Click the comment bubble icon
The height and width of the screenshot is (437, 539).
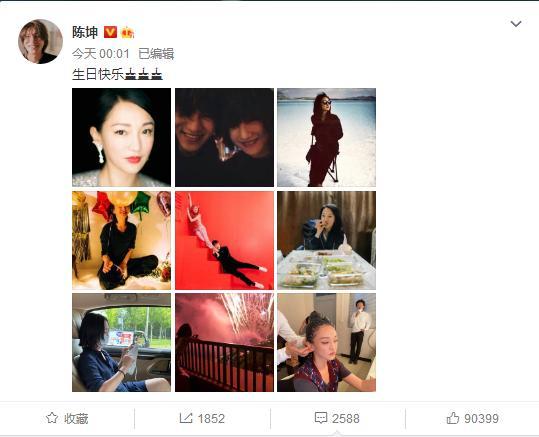(321, 418)
